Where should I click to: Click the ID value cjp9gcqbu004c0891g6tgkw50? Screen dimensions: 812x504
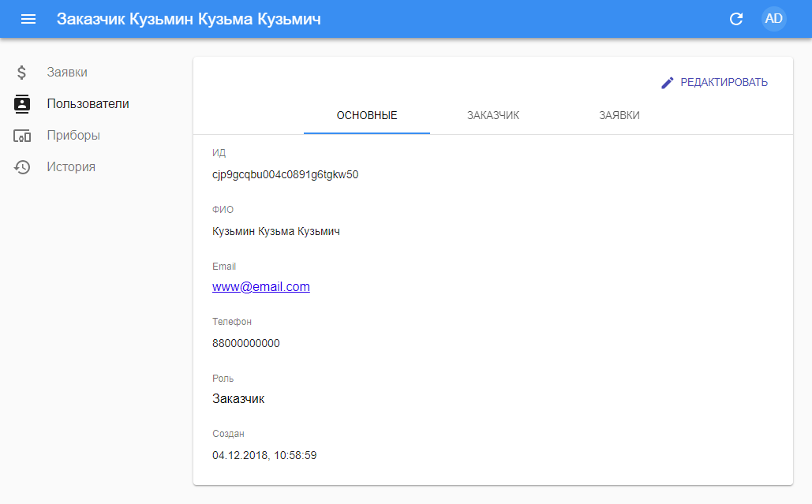point(286,175)
